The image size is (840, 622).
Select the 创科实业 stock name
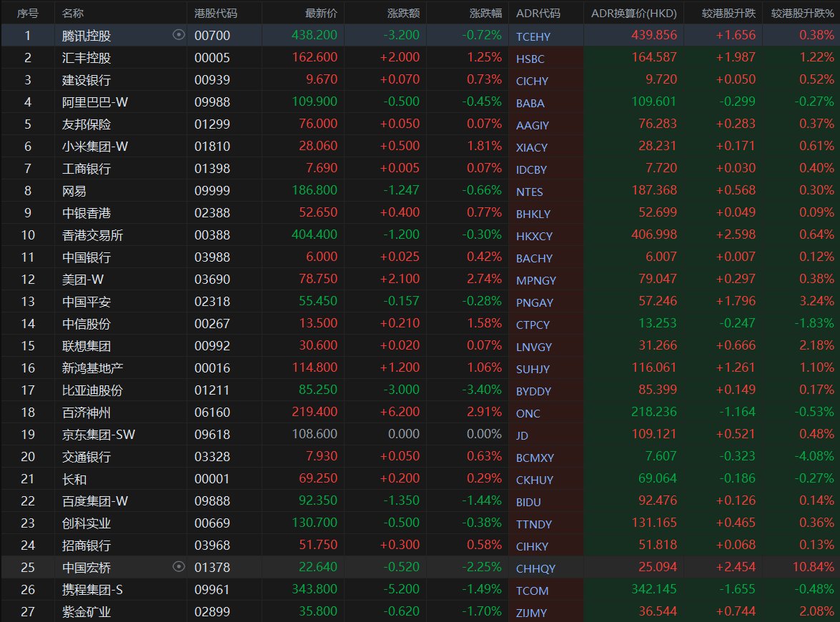pyautogui.click(x=87, y=523)
